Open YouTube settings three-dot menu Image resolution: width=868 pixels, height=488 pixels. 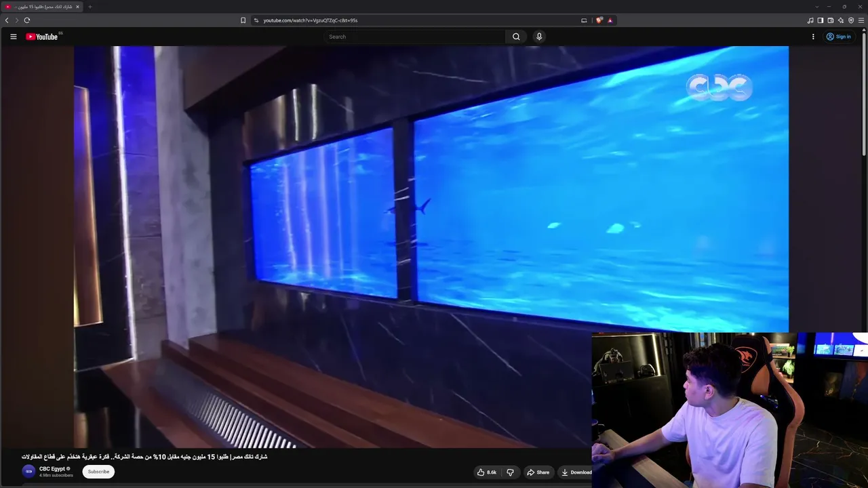coord(813,37)
